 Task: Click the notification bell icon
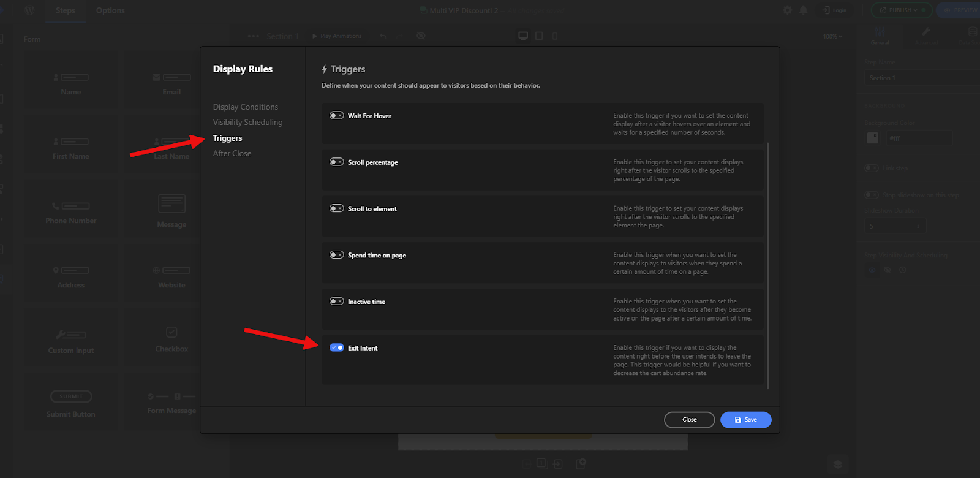(x=803, y=10)
